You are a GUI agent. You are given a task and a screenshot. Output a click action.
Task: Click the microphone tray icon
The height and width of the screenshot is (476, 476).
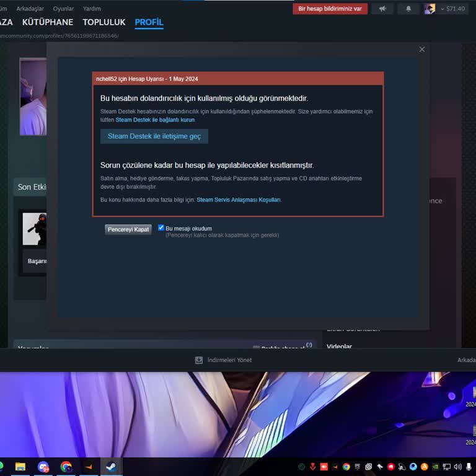click(x=469, y=467)
